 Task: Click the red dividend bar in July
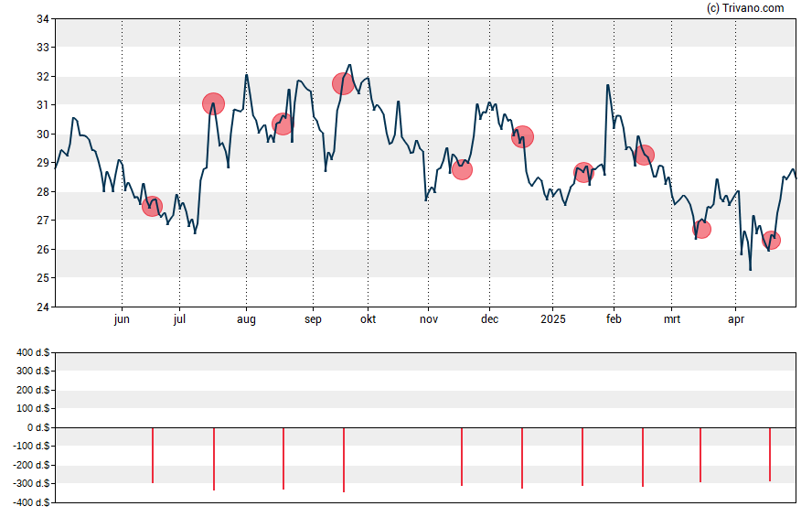coord(214,459)
